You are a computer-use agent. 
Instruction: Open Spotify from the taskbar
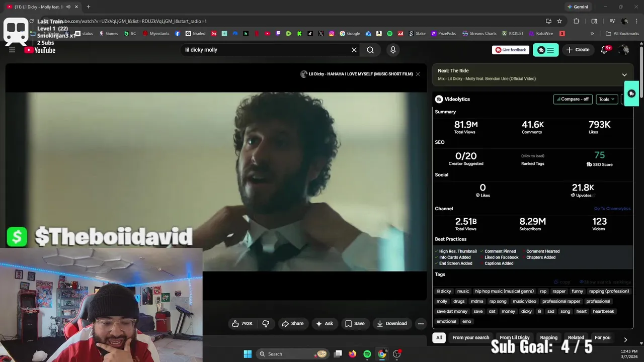(x=367, y=354)
